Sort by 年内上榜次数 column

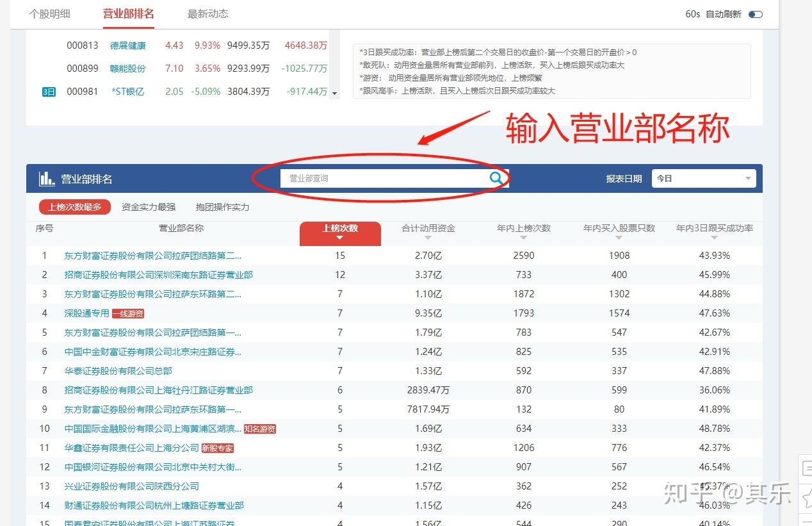pyautogui.click(x=524, y=232)
